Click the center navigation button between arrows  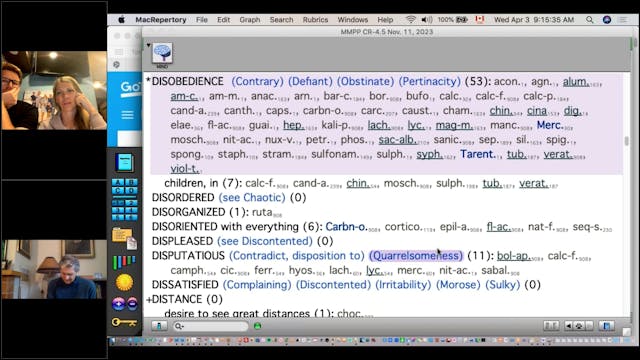click(x=579, y=326)
